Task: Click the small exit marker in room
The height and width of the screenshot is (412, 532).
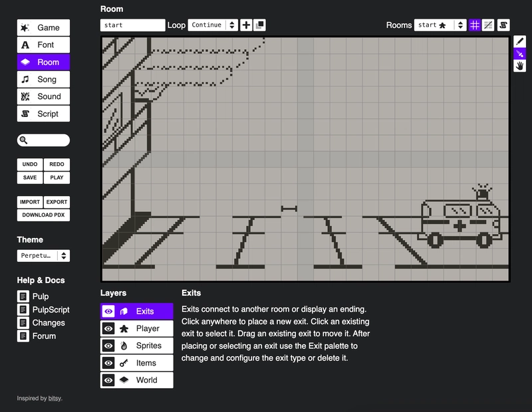Action: tap(289, 209)
